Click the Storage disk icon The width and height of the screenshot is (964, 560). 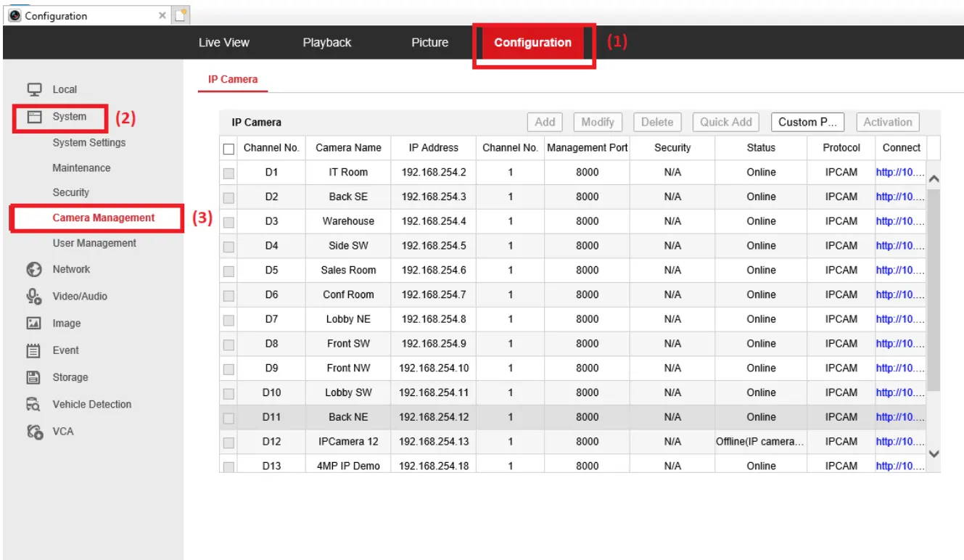point(33,377)
